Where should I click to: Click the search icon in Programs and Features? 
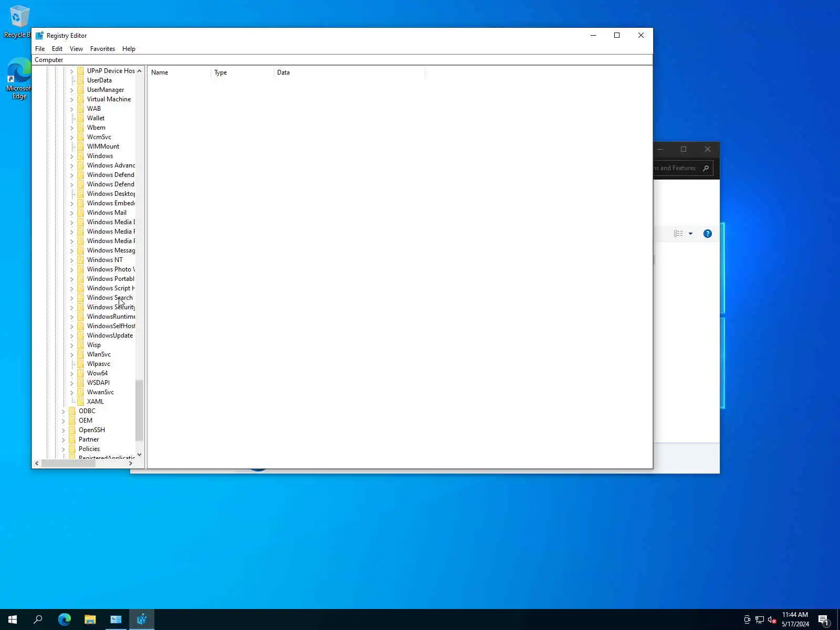coord(706,169)
